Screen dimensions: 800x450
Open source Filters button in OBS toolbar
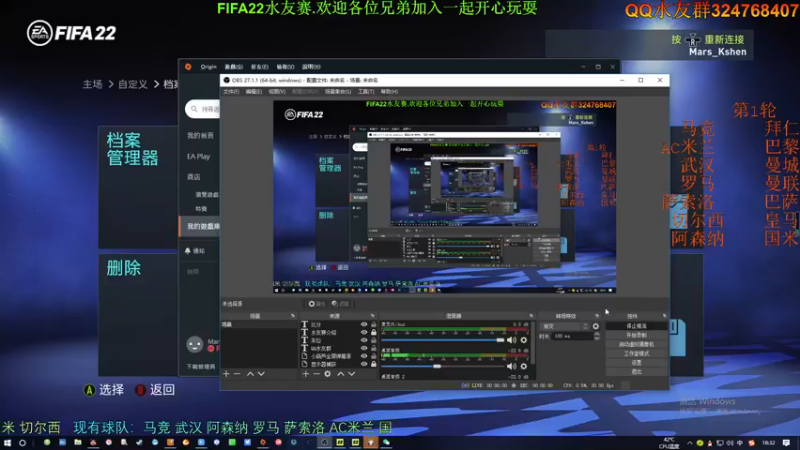tap(340, 304)
